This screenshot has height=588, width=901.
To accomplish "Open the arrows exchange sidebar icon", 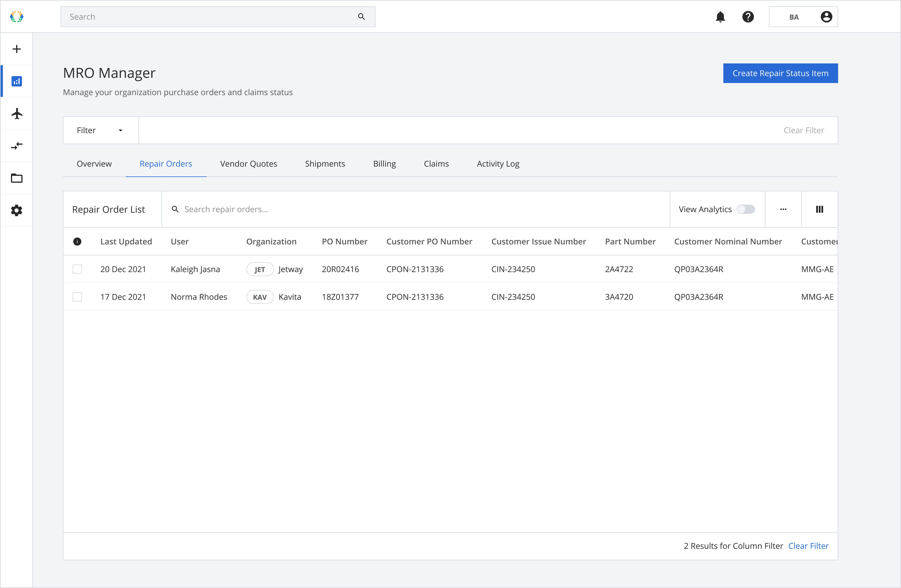I will tap(17, 146).
